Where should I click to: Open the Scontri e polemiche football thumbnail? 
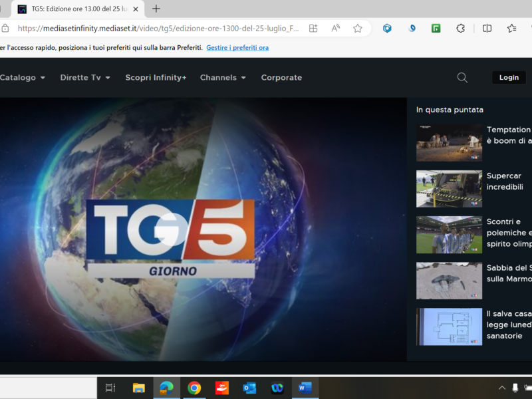point(450,235)
